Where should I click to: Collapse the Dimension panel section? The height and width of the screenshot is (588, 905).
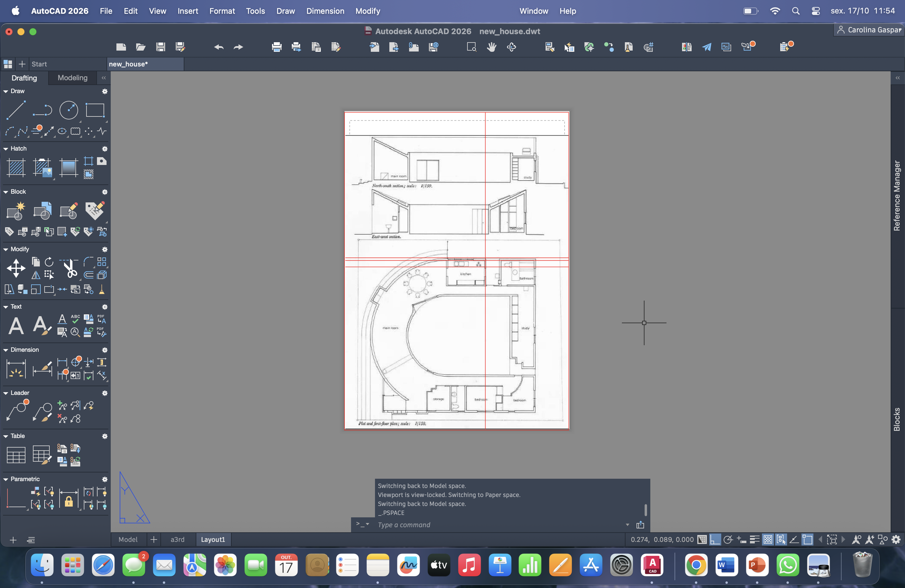pos(6,350)
